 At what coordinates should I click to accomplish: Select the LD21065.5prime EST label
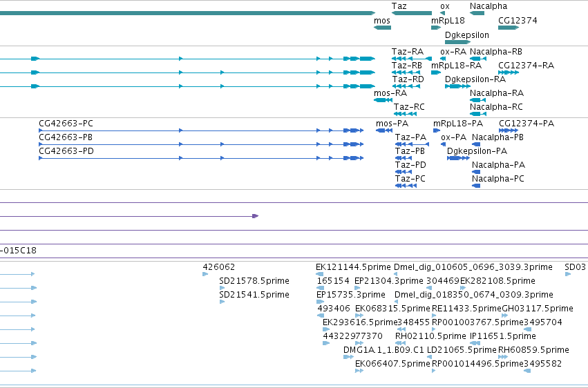click(462, 350)
